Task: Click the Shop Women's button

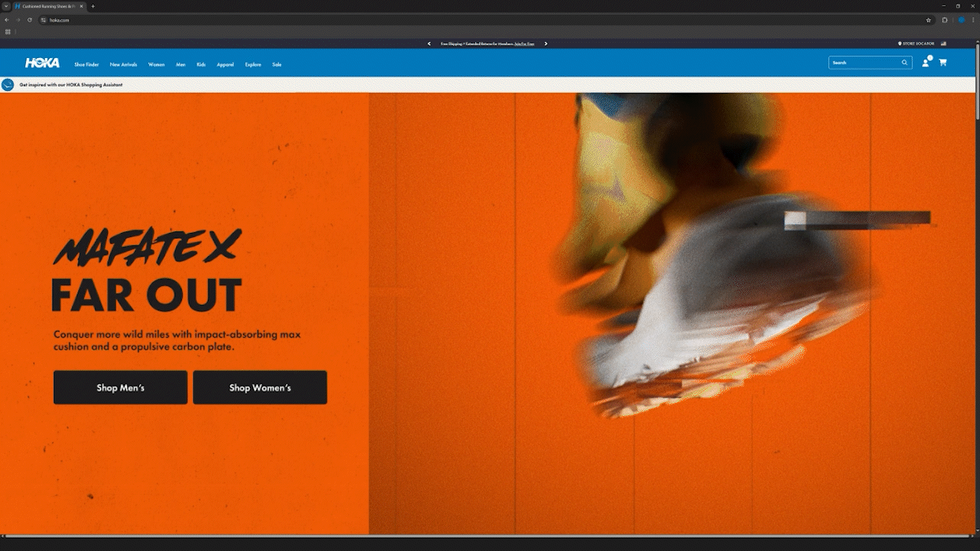Action: 260,387
